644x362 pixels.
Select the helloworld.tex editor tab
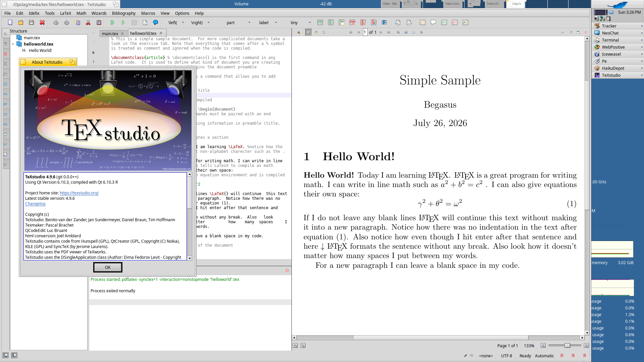pyautogui.click(x=143, y=33)
